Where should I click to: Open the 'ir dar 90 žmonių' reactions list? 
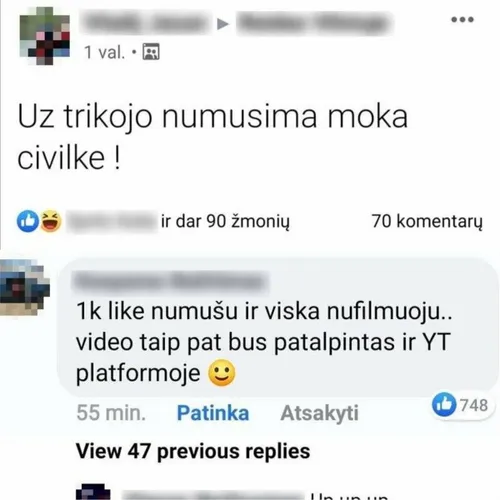tap(225, 221)
